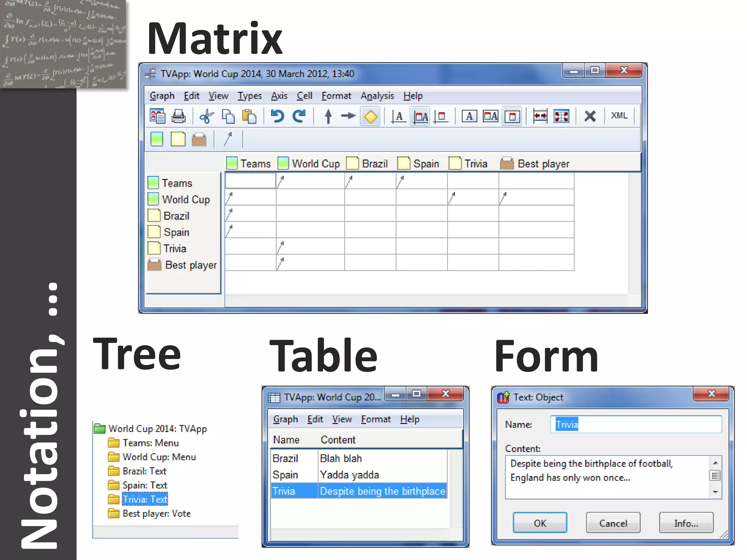Screen dimensions: 747x560
Task: Select Brazil: Text in the tree
Action: tap(137, 471)
